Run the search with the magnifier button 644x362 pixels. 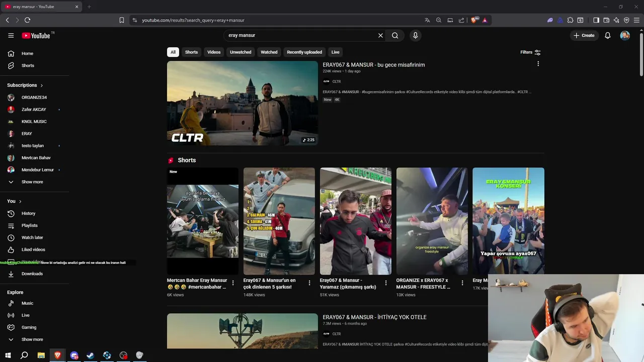pos(395,35)
